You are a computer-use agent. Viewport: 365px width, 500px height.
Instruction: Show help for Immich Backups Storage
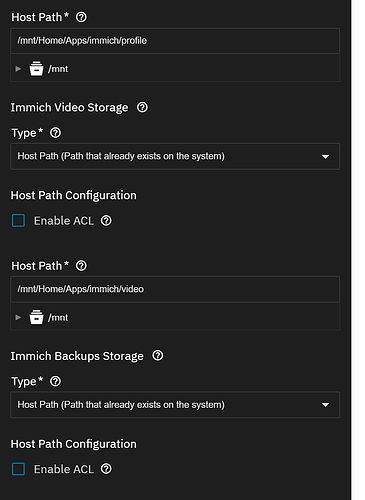coord(158,356)
